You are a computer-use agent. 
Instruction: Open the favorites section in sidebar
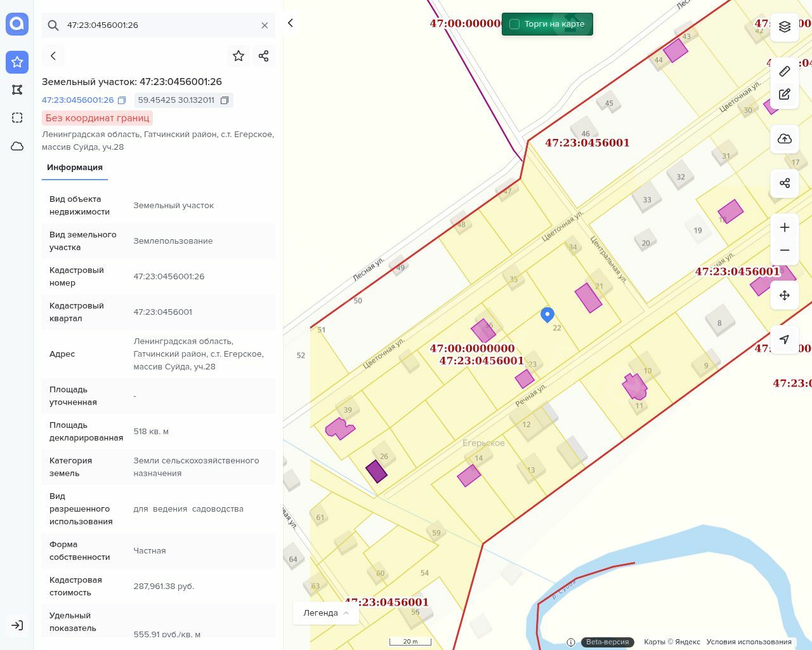17,62
